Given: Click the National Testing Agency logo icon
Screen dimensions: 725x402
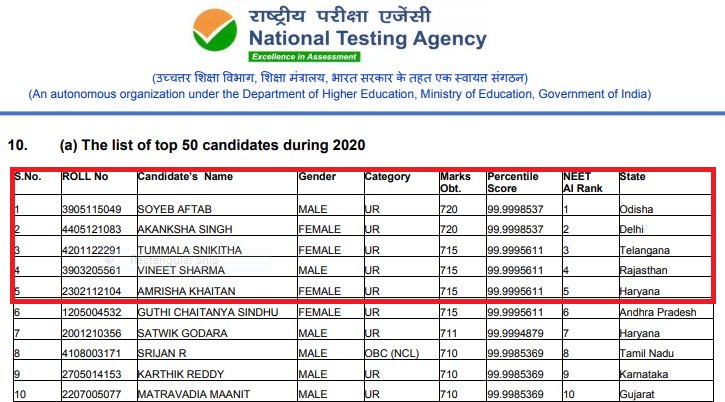Looking at the screenshot, I should tap(215, 30).
